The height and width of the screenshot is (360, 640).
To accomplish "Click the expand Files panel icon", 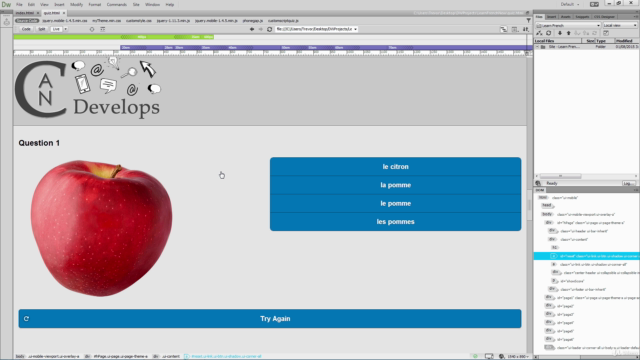I will pyautogui.click(x=606, y=33).
